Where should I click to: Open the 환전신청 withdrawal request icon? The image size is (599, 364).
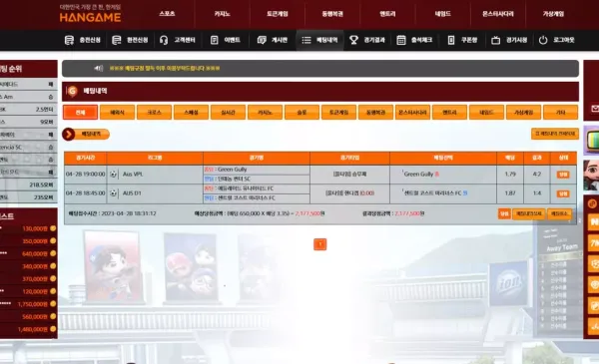point(116,40)
